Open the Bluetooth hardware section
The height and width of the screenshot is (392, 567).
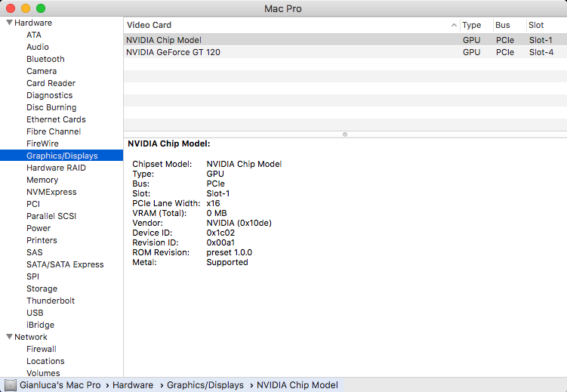coord(45,59)
